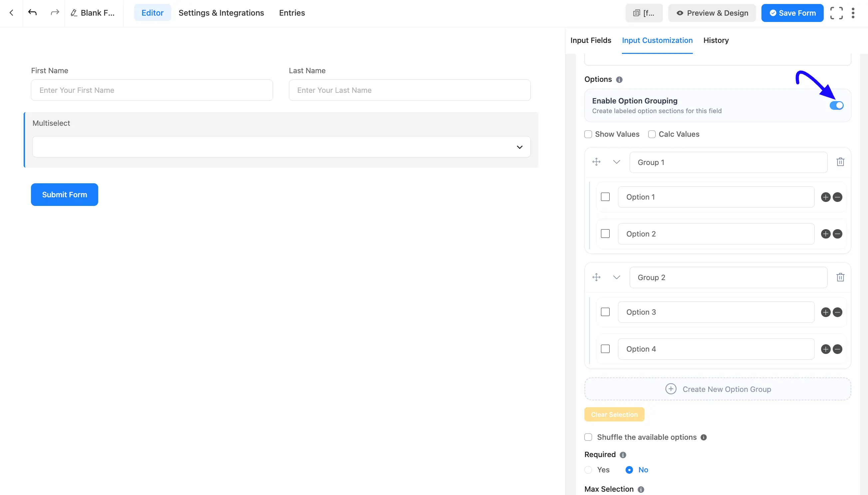The height and width of the screenshot is (495, 868).
Task: Click Submit Form button
Action: click(64, 195)
